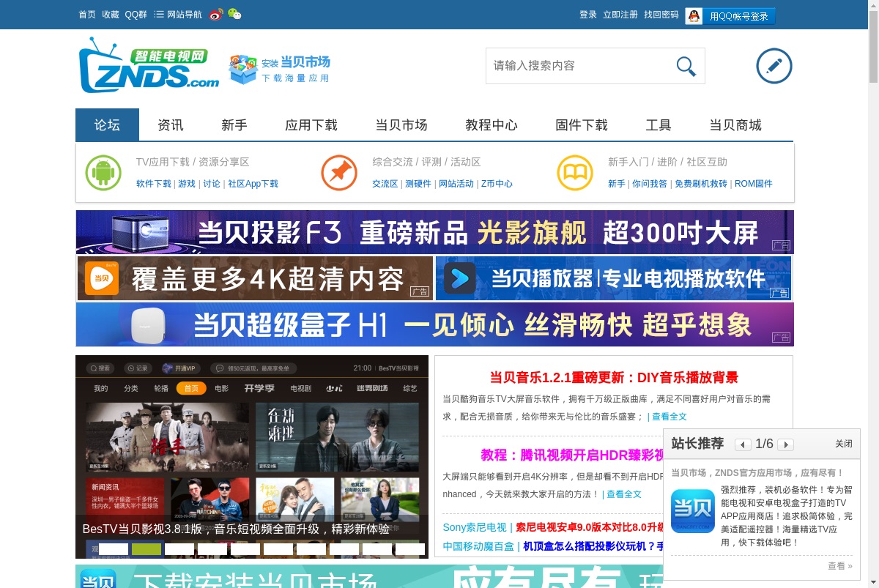The image size is (879, 588).
Task: Click the round pencil post icon
Action: tap(774, 66)
